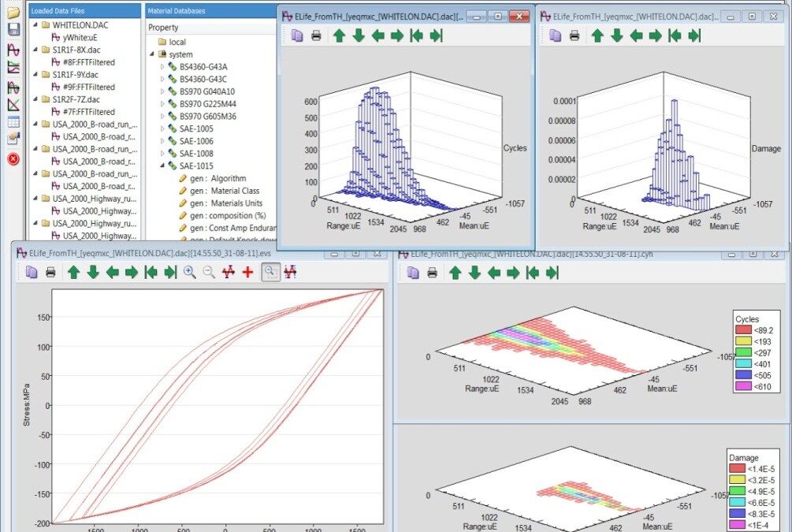Click down arrow in Damage histogram toolbar
The image size is (792, 532).
[617, 35]
